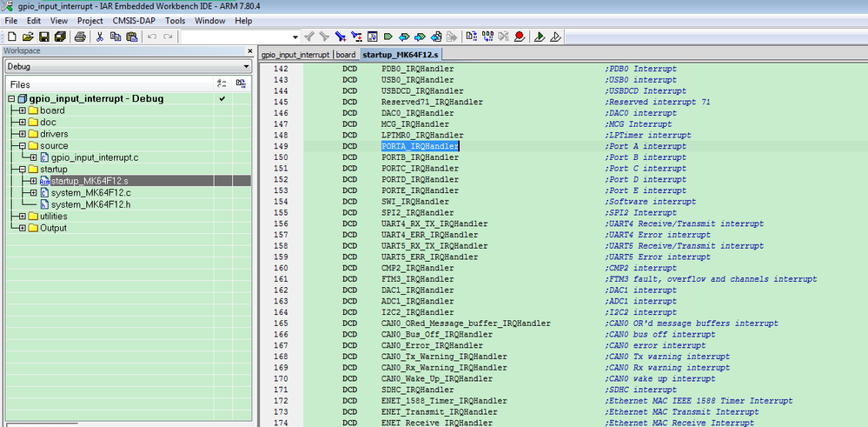Save the current file with the single-disk icon
Viewport: 868px width, 427px height.
43,37
